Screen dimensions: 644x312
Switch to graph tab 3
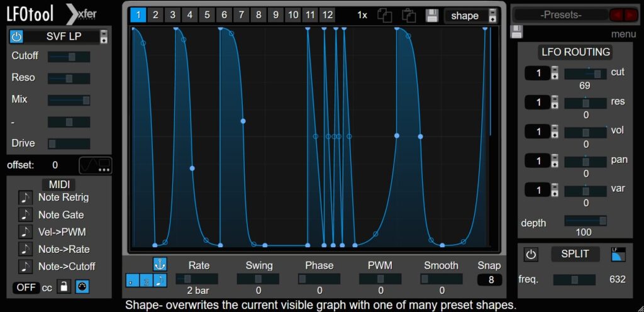[173, 15]
